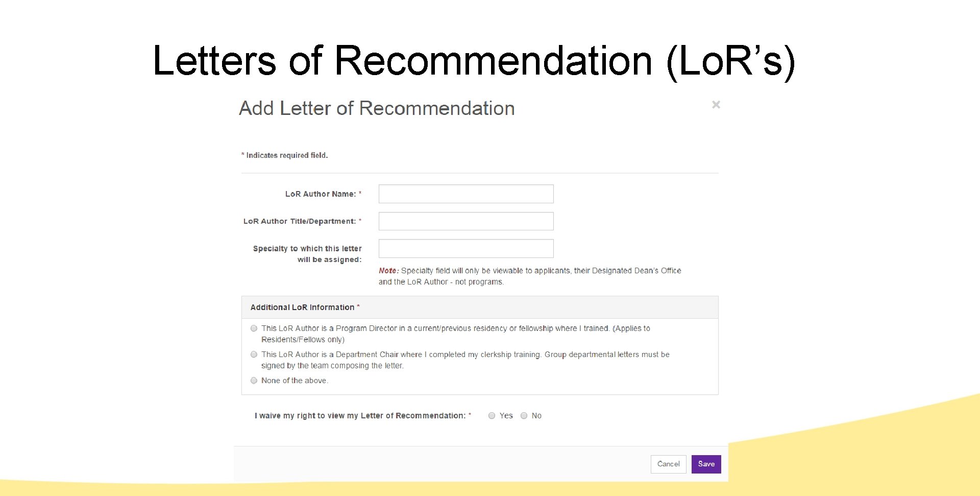This screenshot has height=496, width=980.
Task: Click the Specialty assignment input field
Action: tap(465, 248)
